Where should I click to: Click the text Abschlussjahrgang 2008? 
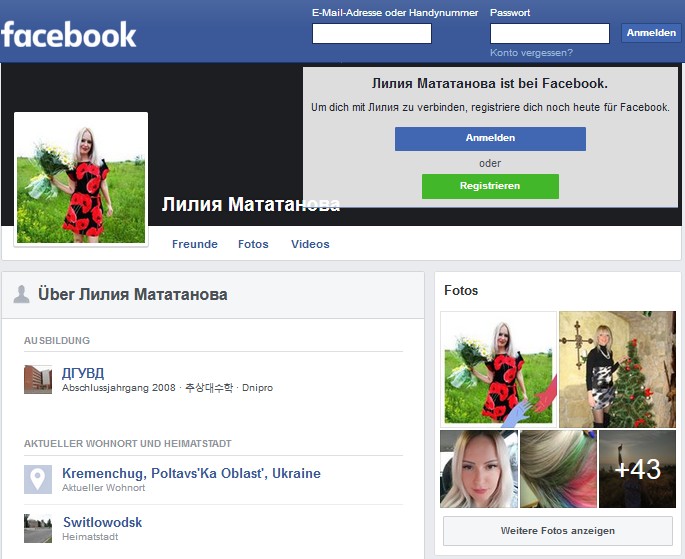pos(119,388)
